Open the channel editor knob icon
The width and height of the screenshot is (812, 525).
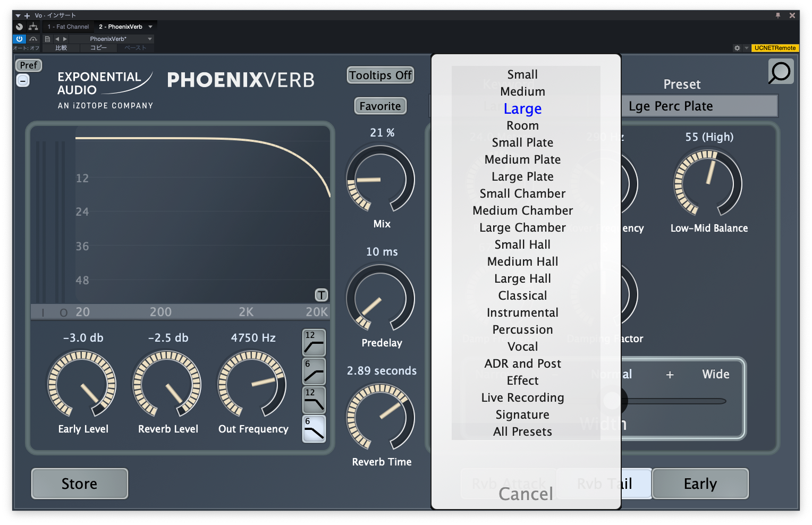click(20, 27)
